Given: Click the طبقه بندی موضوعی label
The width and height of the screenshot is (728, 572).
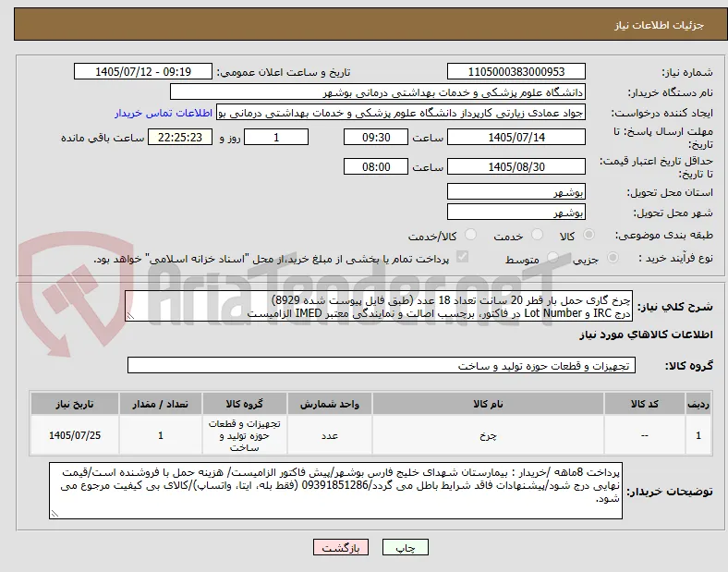Looking at the screenshot, I should (x=664, y=235).
